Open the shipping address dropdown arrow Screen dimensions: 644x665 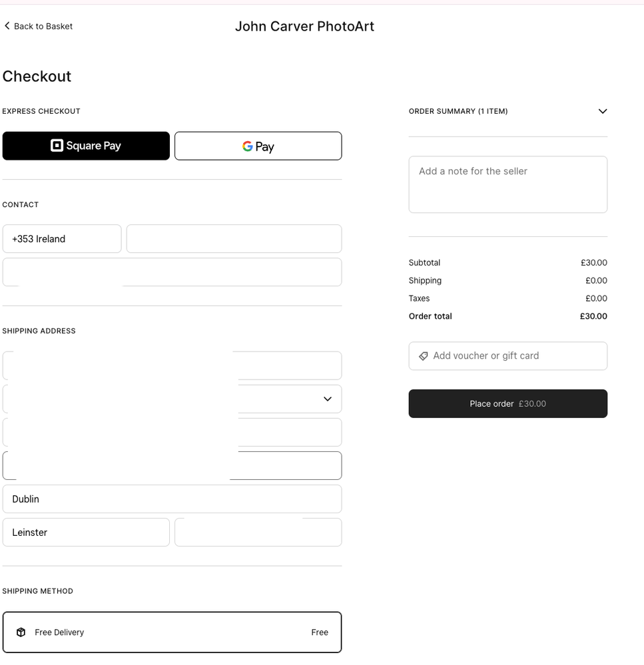pos(327,399)
